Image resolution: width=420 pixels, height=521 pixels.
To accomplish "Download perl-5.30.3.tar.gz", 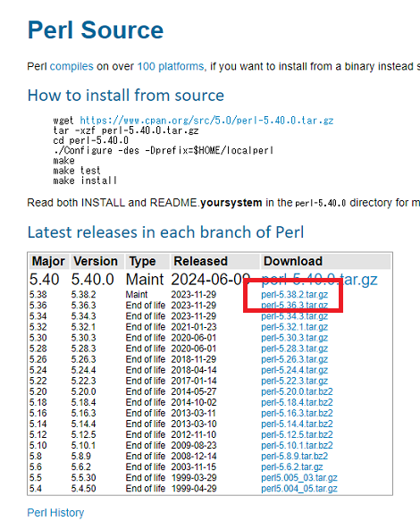I will click(294, 338).
